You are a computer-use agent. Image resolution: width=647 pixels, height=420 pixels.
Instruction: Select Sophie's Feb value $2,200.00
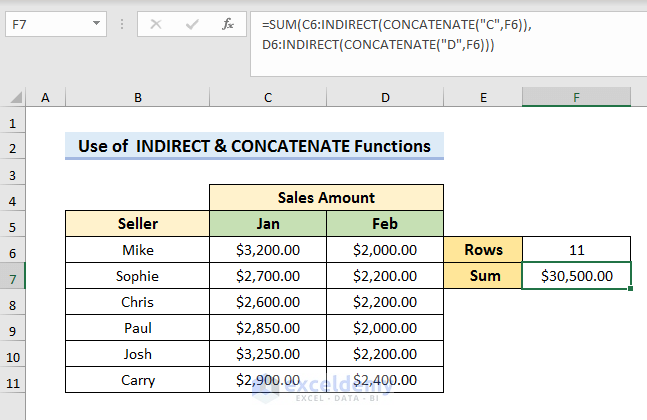[385, 275]
